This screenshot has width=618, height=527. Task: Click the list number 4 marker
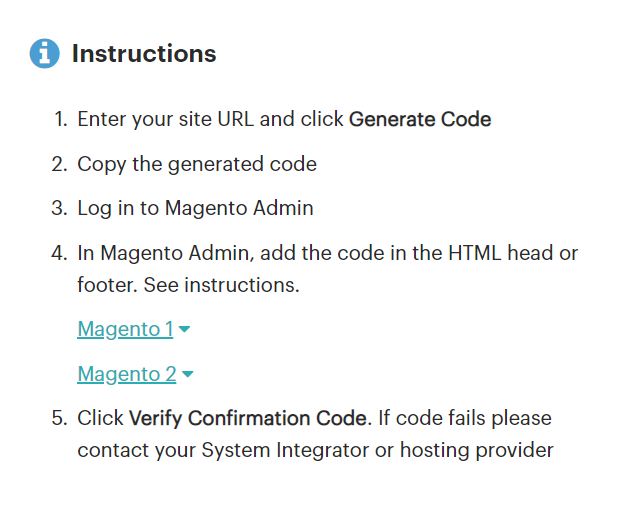60,253
